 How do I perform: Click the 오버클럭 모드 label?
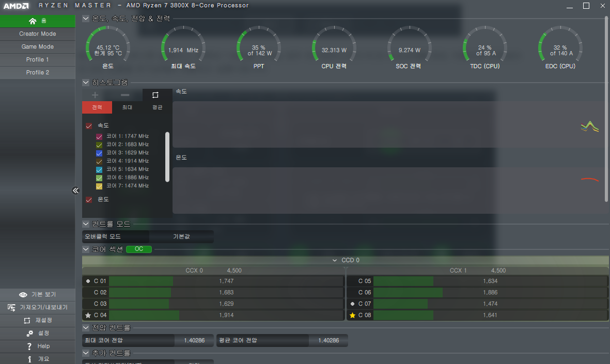[x=103, y=236]
